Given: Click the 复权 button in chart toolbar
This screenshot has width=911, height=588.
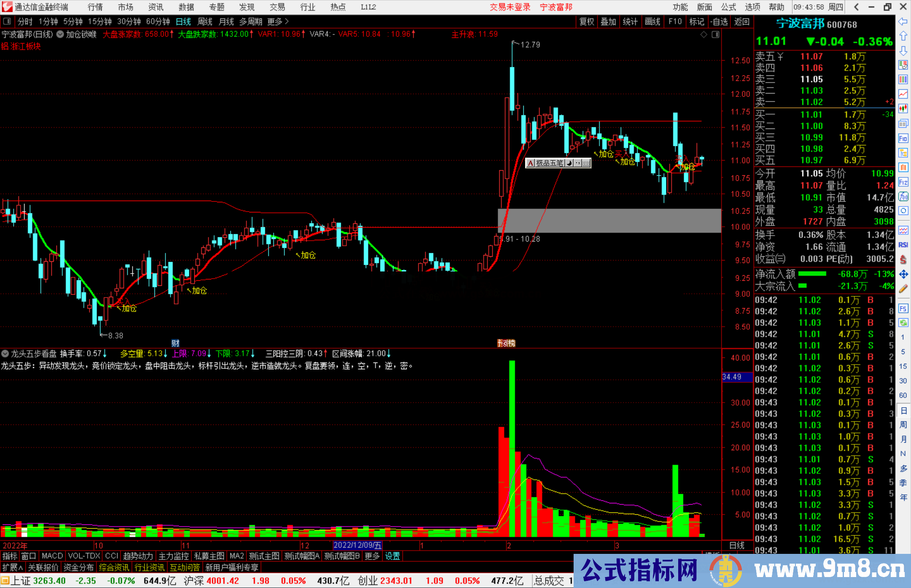Looking at the screenshot, I should [586, 21].
